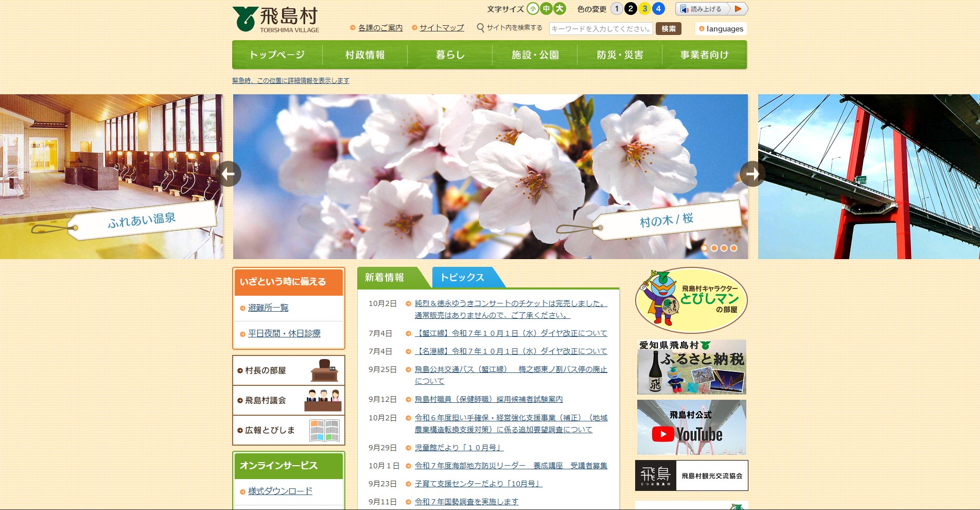Set text size to small (小)

pyautogui.click(x=533, y=9)
